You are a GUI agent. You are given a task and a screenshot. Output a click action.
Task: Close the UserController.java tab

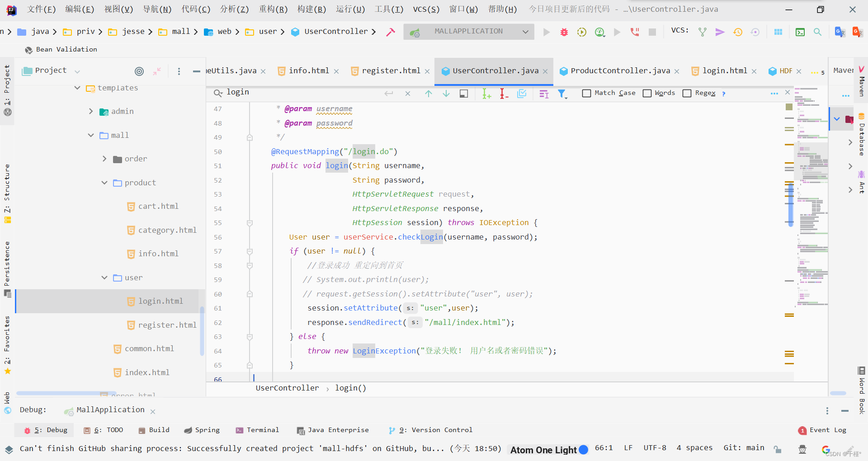click(x=546, y=71)
